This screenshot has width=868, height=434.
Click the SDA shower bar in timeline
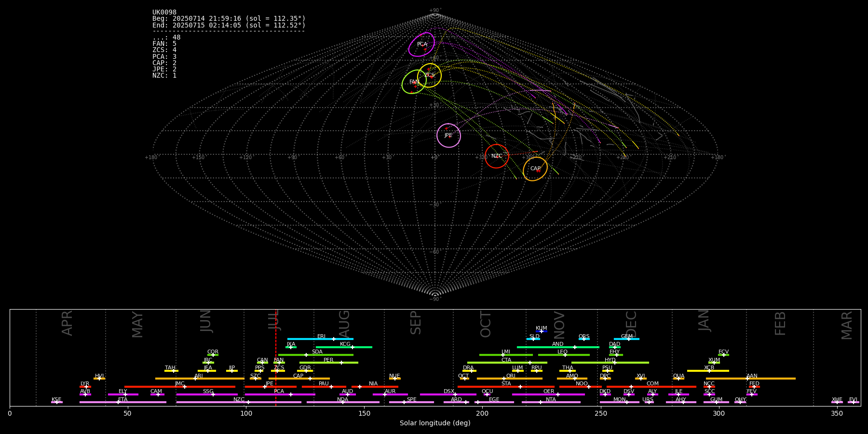point(316,355)
